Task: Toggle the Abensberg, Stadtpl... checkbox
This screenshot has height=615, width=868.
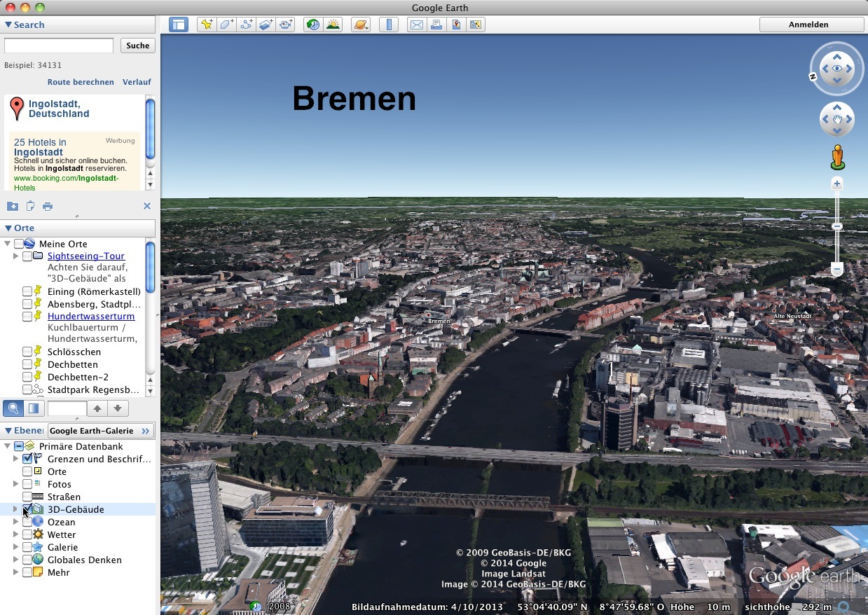Action: tap(27, 304)
